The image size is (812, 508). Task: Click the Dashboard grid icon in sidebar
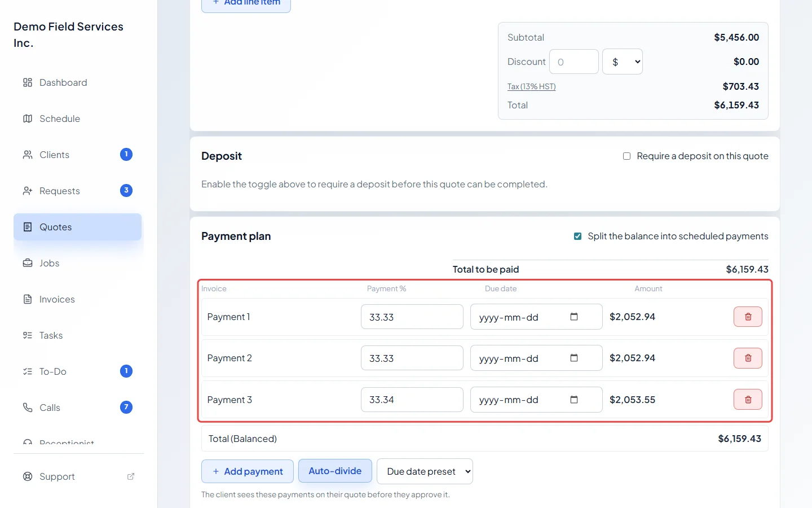pyautogui.click(x=28, y=82)
